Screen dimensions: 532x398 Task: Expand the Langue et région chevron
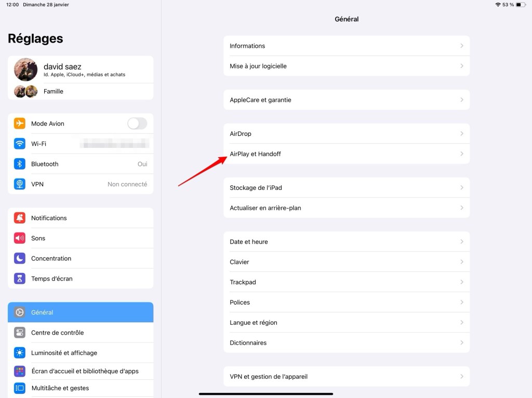[461, 323]
